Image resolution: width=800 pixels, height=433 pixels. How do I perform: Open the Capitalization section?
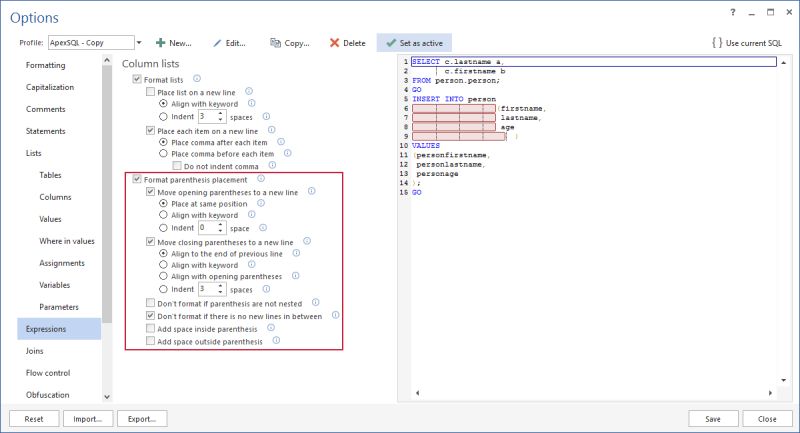click(x=49, y=87)
